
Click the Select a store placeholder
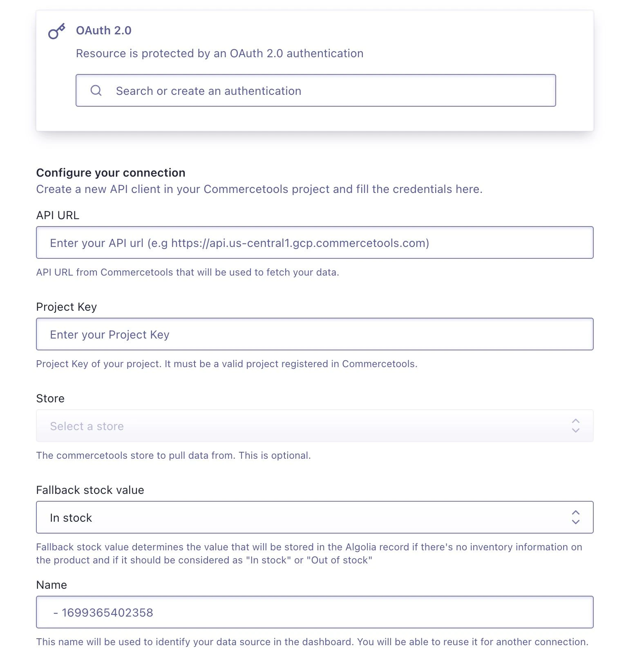[87, 426]
